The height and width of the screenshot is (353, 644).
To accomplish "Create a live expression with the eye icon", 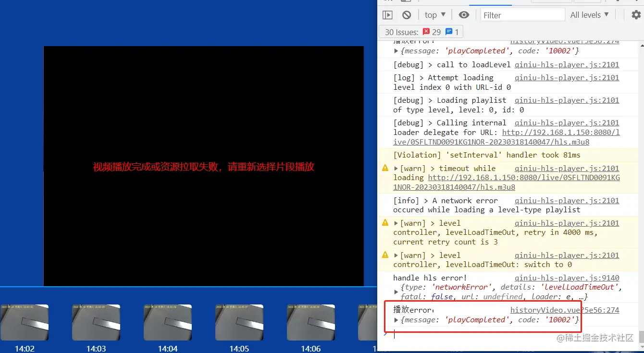I will pos(464,15).
